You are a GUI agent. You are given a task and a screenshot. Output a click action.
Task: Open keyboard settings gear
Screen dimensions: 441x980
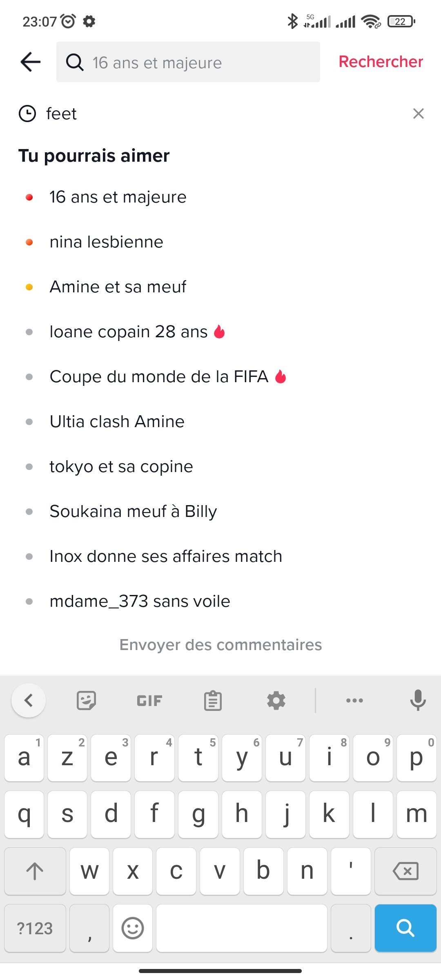click(276, 701)
